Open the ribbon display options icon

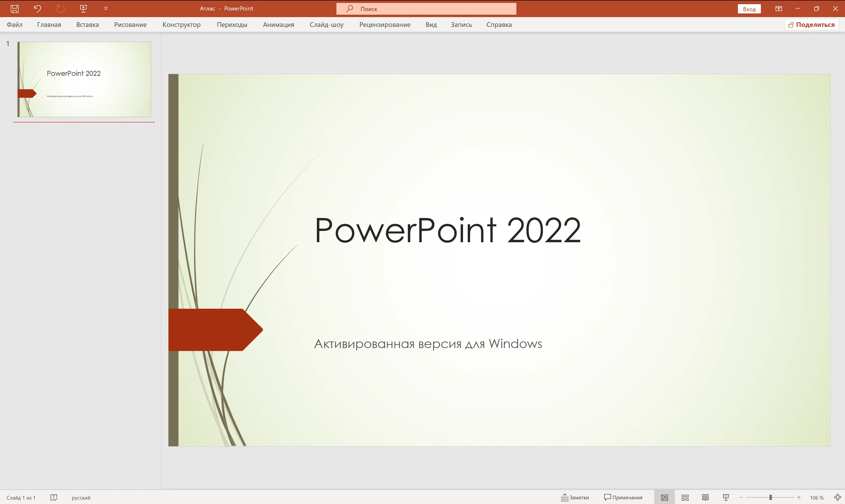[778, 9]
